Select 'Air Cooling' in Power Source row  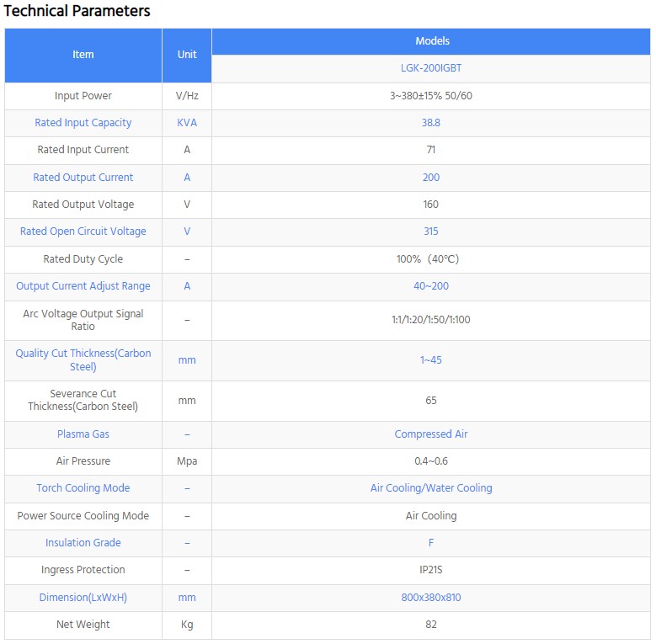(431, 515)
